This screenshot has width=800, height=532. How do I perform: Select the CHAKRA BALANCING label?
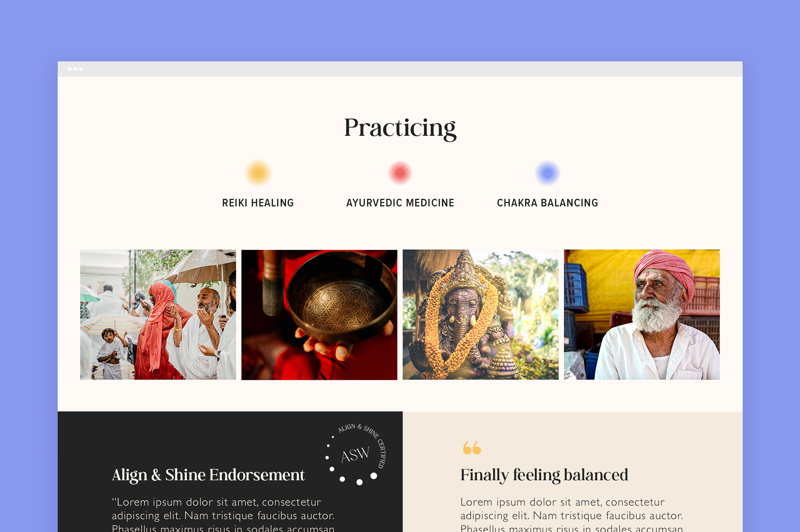(x=547, y=203)
